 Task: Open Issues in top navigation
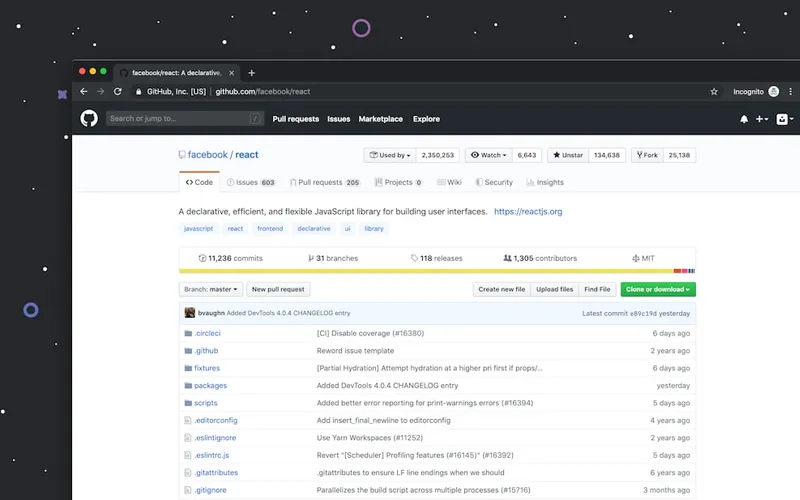tap(339, 119)
